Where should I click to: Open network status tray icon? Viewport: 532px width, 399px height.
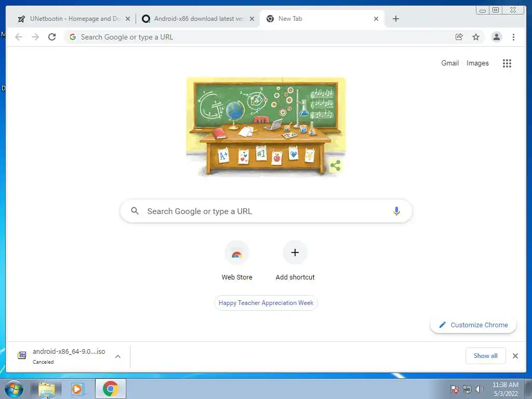coord(467,389)
